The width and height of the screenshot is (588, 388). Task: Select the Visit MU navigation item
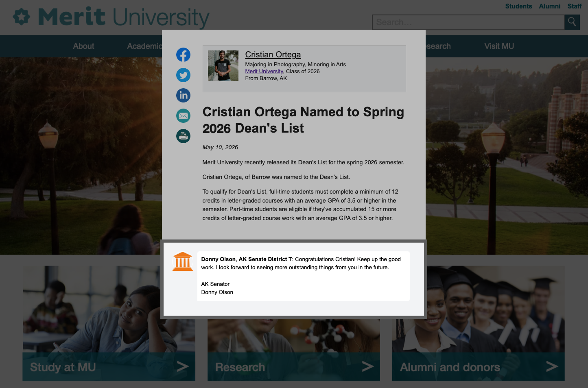coord(499,46)
